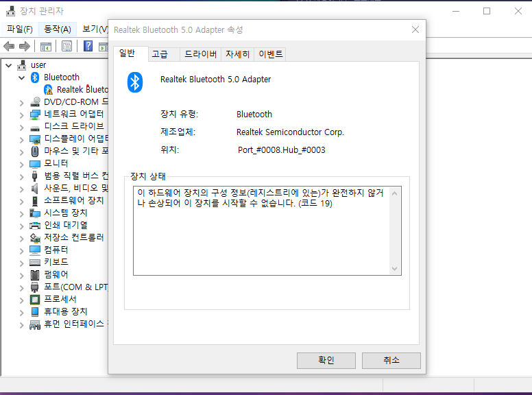The width and height of the screenshot is (532, 395).
Task: Click the disk drive category icon
Action: (35, 128)
